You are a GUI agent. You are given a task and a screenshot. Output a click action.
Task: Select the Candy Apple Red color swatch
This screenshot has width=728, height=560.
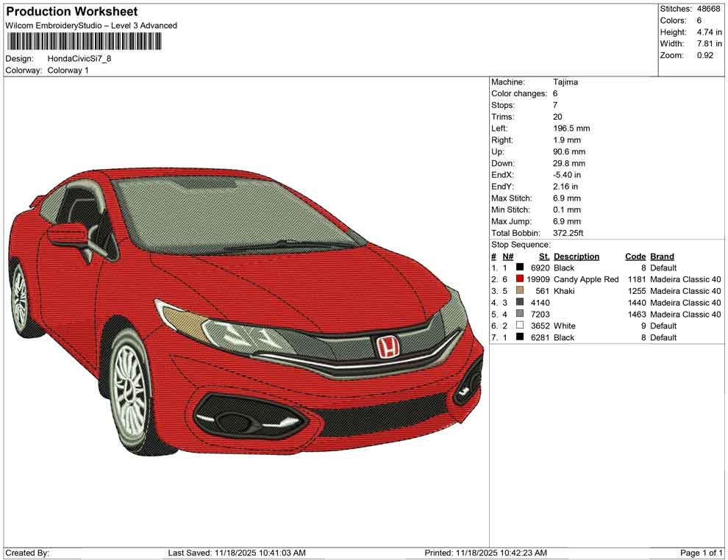click(x=519, y=279)
